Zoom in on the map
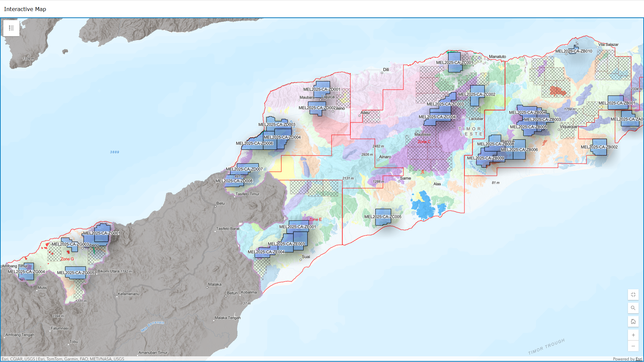Screen dimensions: 644x362 [x=633, y=335]
